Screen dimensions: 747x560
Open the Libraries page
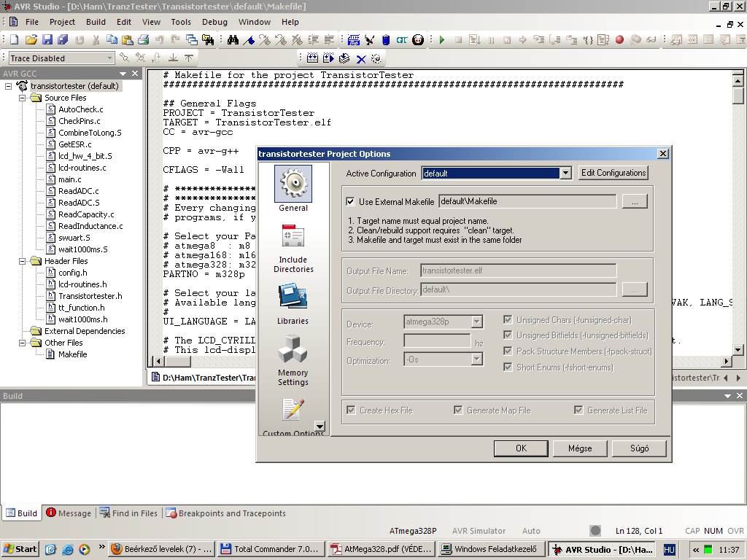click(x=293, y=304)
